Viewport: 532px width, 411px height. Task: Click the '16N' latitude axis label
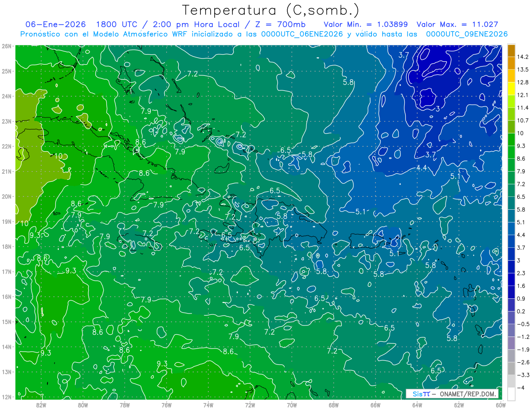coord(7,297)
